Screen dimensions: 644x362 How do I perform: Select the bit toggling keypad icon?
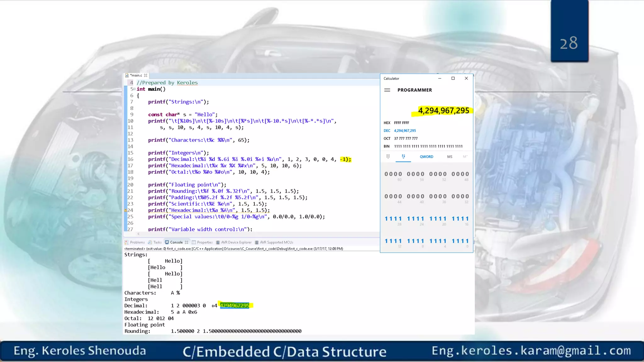point(403,156)
